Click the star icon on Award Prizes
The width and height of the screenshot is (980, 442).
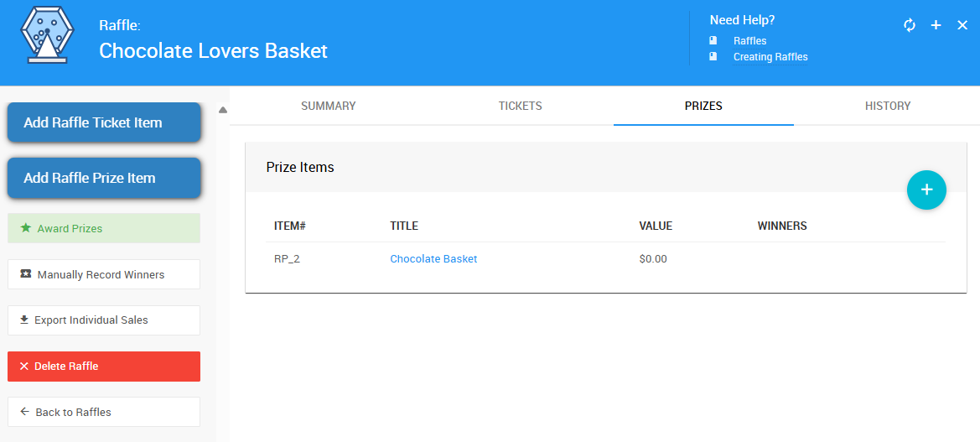point(25,228)
